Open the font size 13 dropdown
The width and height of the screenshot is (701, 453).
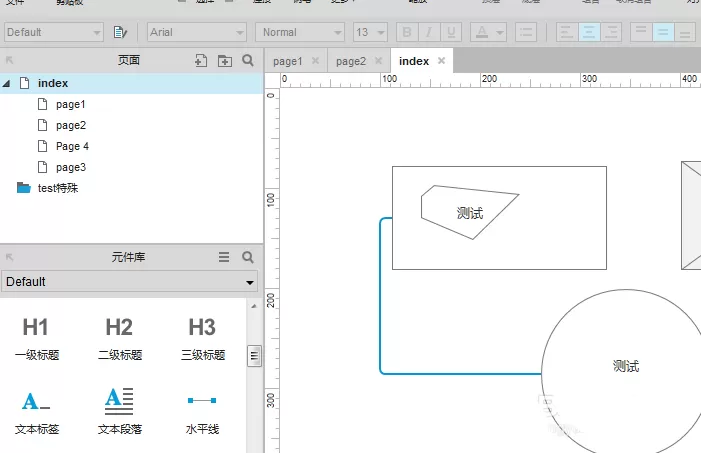(x=370, y=32)
